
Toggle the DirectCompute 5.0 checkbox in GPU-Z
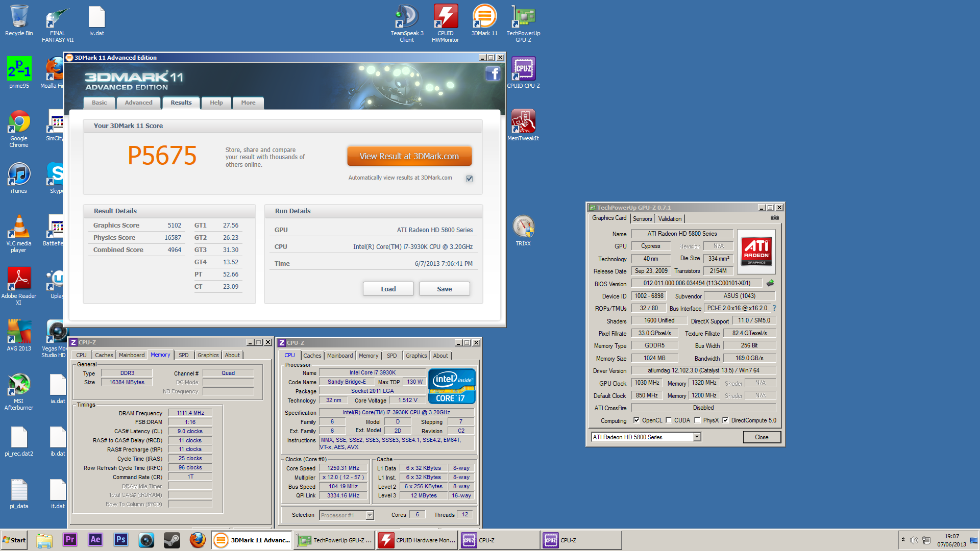(x=725, y=420)
